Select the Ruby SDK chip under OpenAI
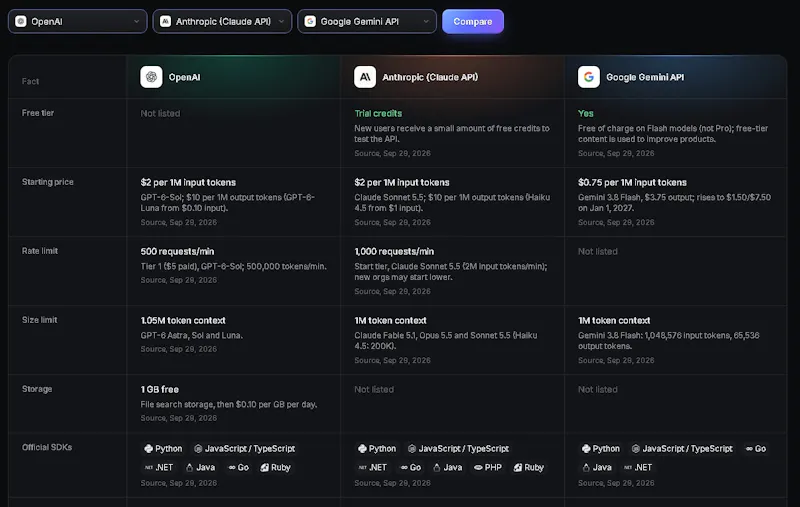The width and height of the screenshot is (800, 507). click(276, 468)
